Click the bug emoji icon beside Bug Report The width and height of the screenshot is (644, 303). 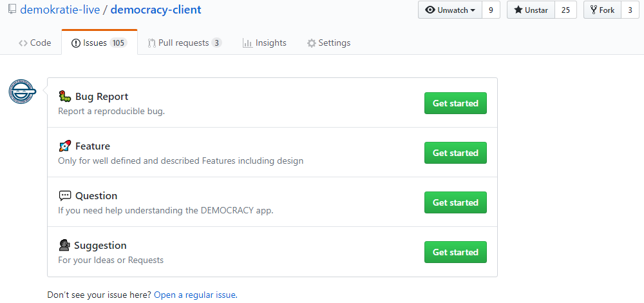[x=64, y=97]
